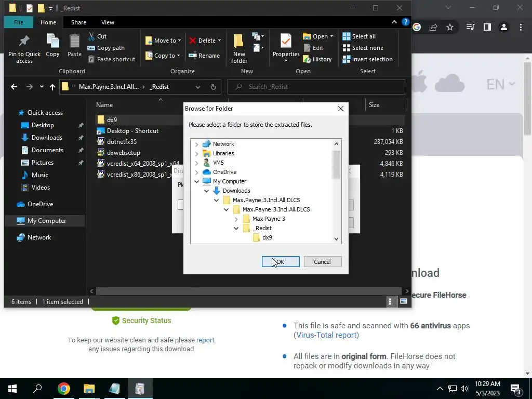This screenshot has height=399, width=532.
Task: Collapse the ribbon with caret icon
Action: tap(394, 22)
